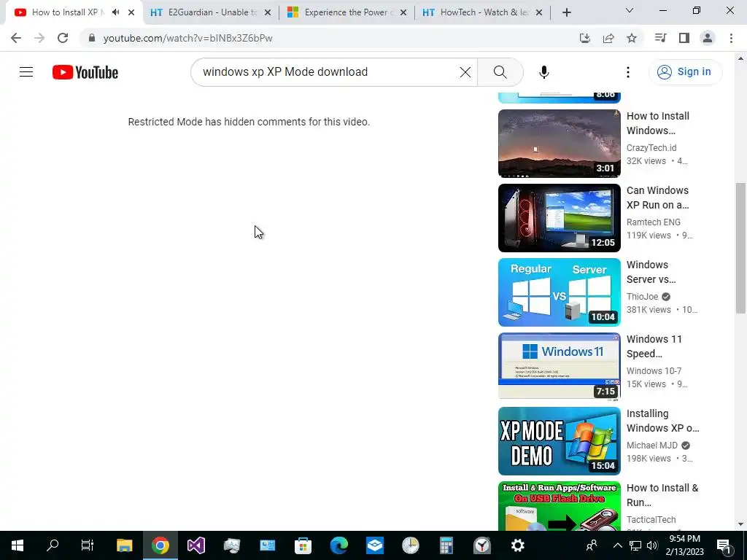Click the Michael MJD channel name
The height and width of the screenshot is (560, 747).
click(x=651, y=446)
